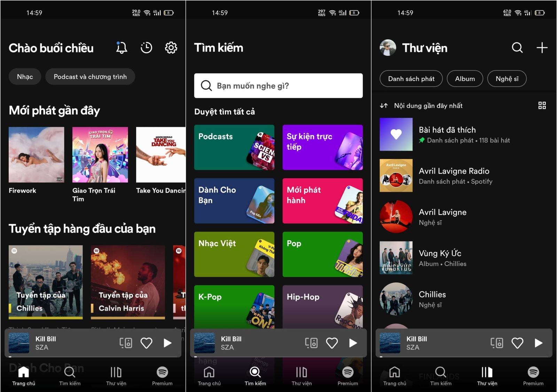Open Kill Bill album art in home mini player

pos(19,343)
